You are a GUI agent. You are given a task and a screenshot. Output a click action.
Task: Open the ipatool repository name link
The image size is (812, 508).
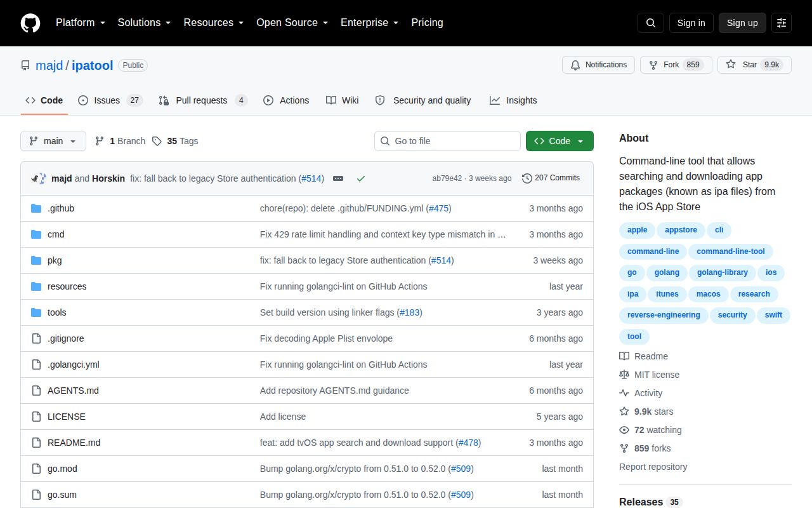click(93, 65)
